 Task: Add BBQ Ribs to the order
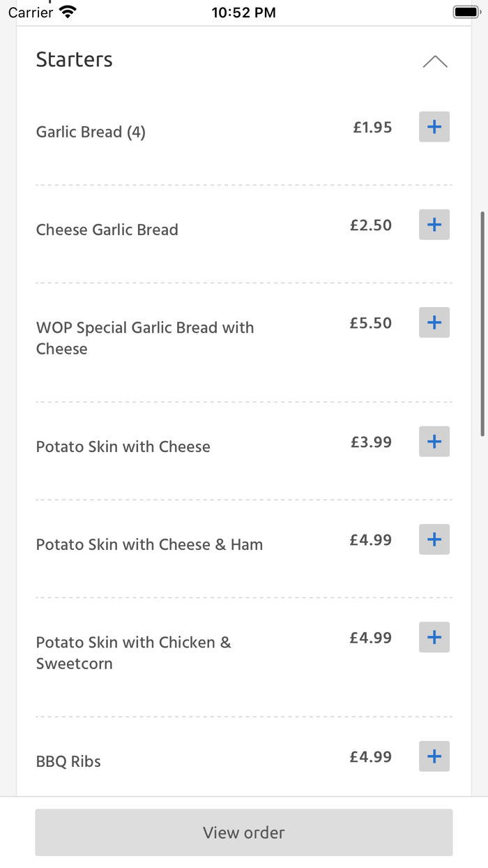(x=434, y=756)
